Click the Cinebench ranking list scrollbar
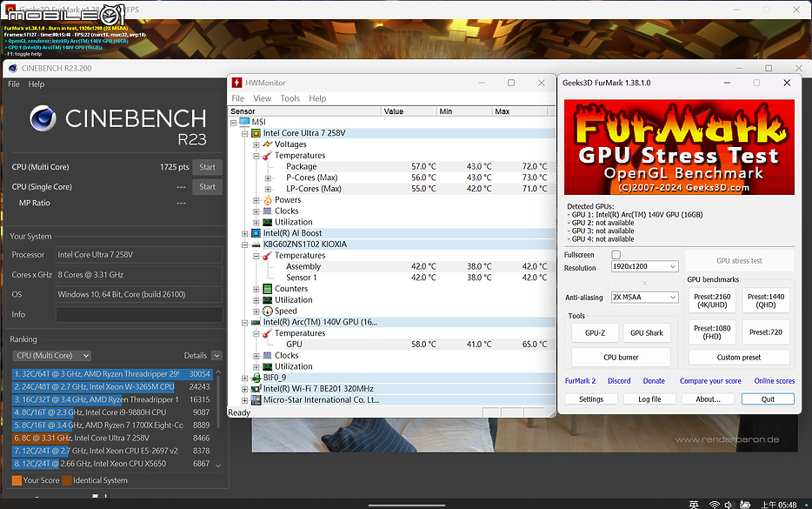The height and width of the screenshot is (509, 812). pos(218,419)
